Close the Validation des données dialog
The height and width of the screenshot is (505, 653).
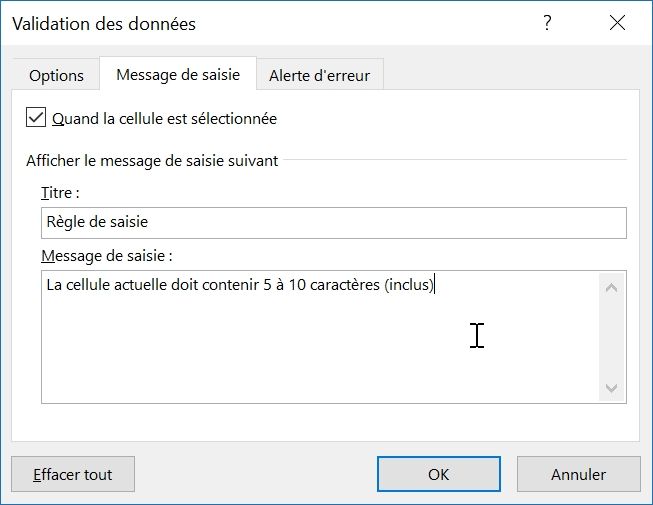click(x=614, y=24)
